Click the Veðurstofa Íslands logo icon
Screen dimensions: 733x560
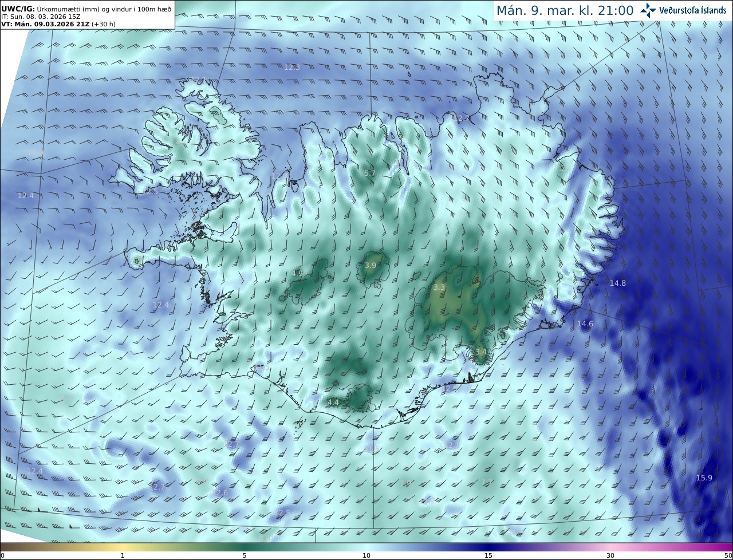click(x=648, y=10)
